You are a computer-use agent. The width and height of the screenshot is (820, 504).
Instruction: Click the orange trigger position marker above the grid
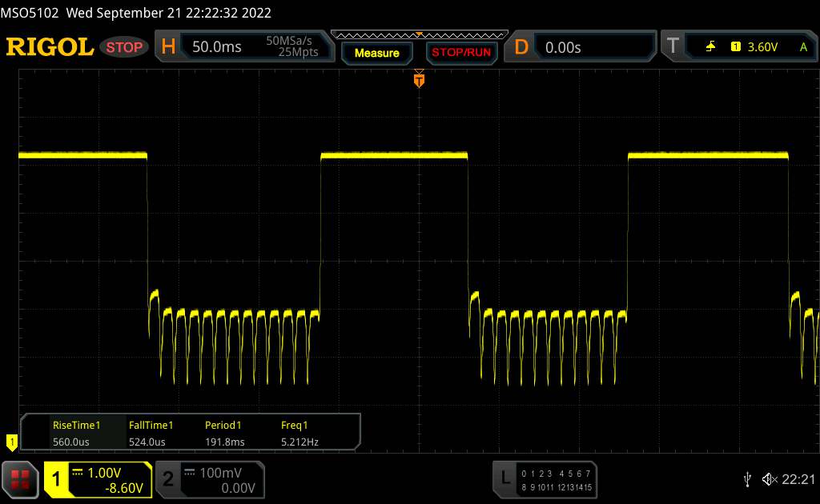coord(419,79)
